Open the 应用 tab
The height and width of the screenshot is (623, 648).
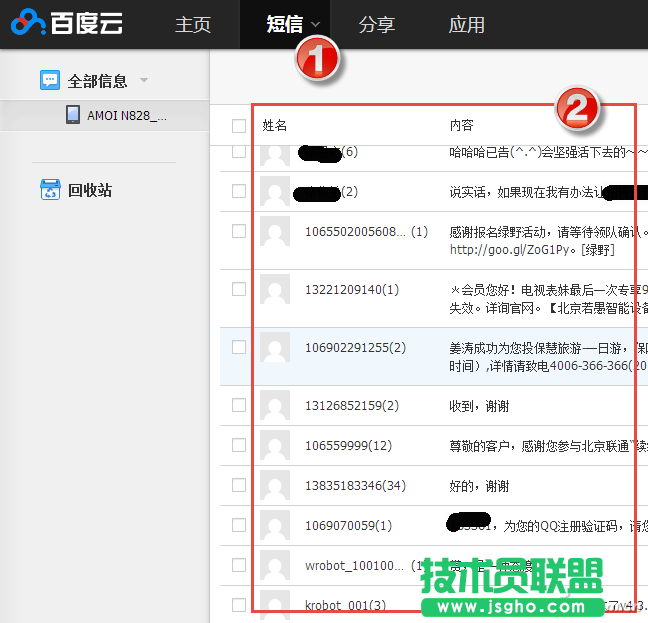coord(466,25)
